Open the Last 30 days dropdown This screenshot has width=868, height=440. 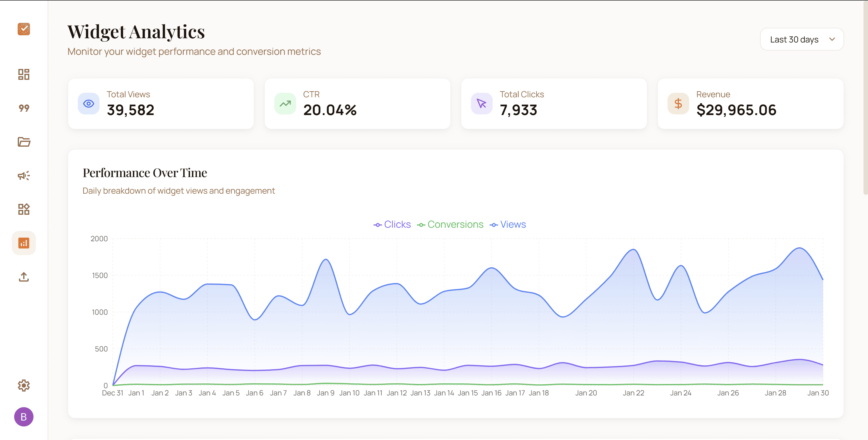802,39
